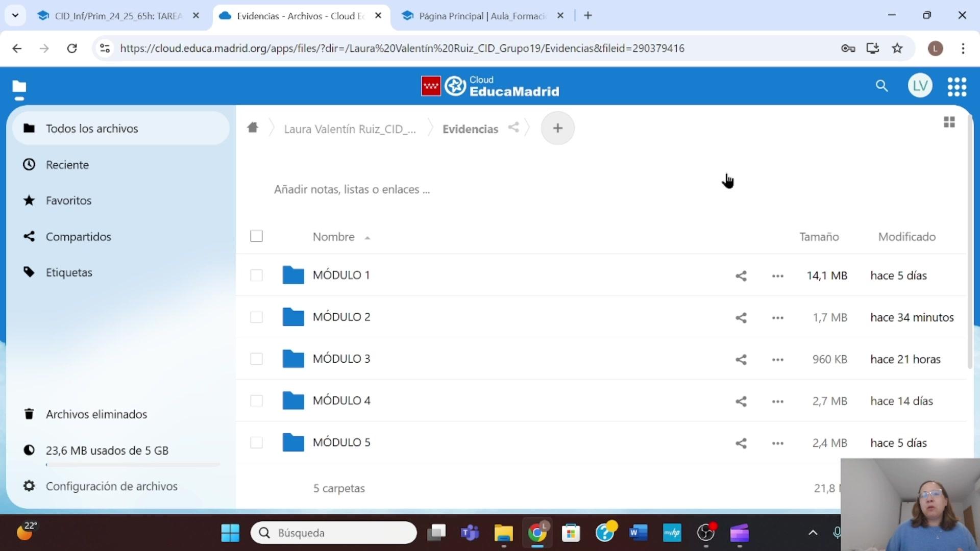This screenshot has height=551, width=980.
Task: Expand the three-dot menu for MÓDULO 5
Action: point(777,443)
